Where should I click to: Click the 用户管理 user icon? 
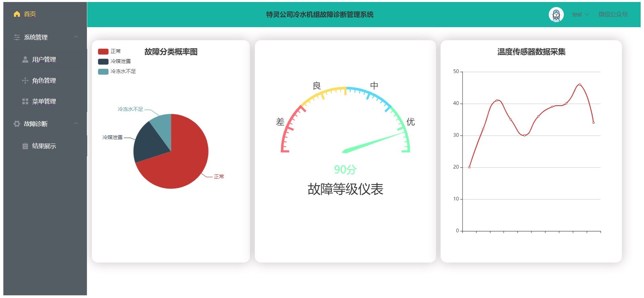[25, 60]
